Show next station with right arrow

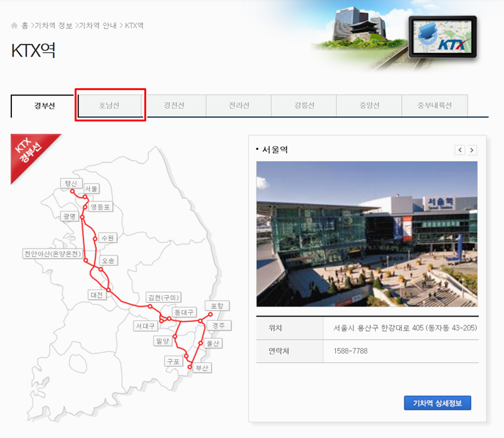[x=471, y=150]
